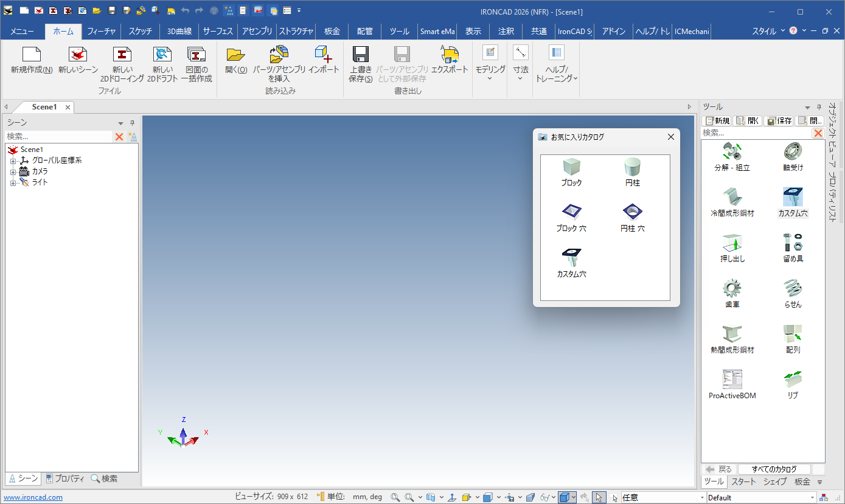Click the 軸受け bearing tool icon
The image size is (845, 504).
[793, 151]
